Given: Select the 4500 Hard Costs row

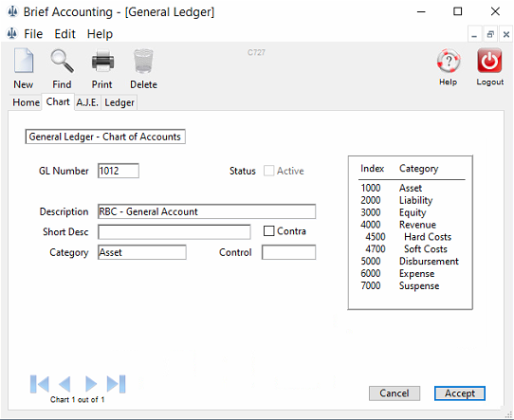Looking at the screenshot, I should (409, 237).
